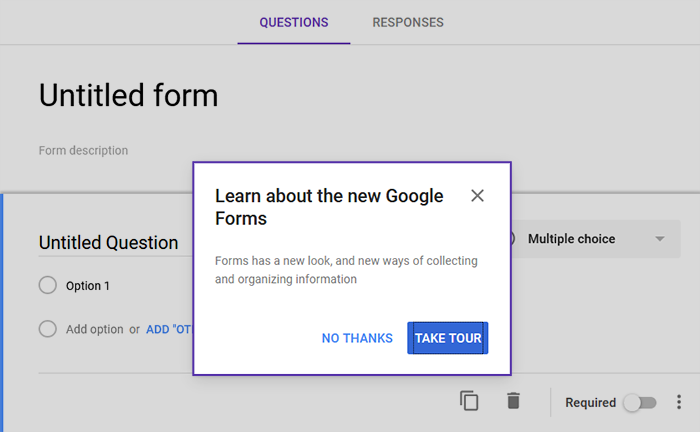Click the Option 1 label text
Viewport: 700px width, 432px height.
(88, 286)
